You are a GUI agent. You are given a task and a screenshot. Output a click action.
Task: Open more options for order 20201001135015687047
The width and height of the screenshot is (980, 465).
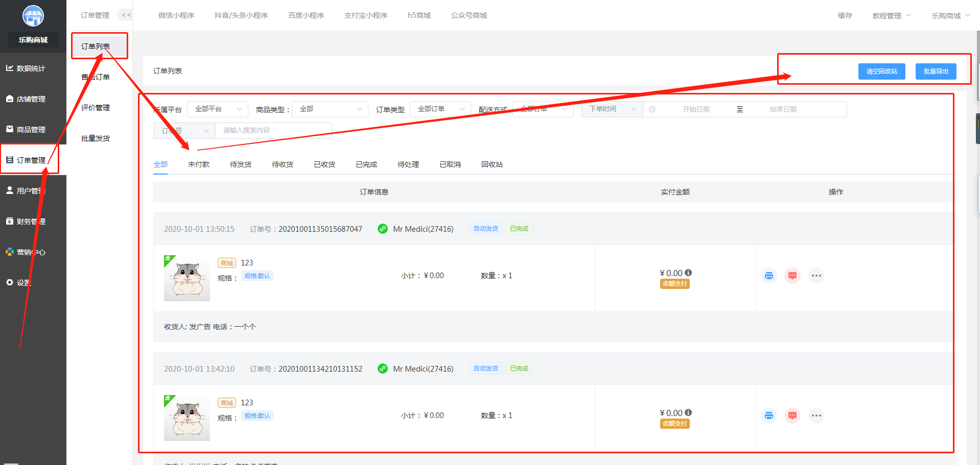tap(816, 276)
